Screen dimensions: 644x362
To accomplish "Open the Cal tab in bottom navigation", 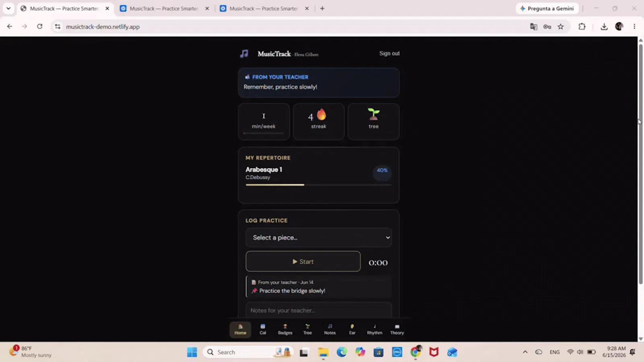I will pos(263,329).
